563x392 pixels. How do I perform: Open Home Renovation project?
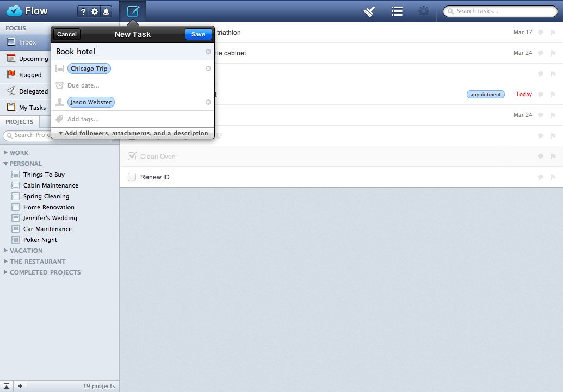pyautogui.click(x=49, y=207)
